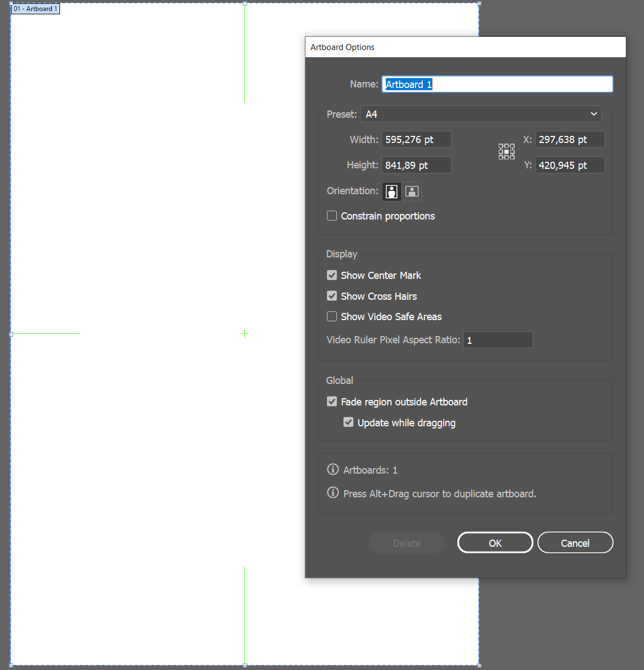Uncheck Show Center Mark
The image size is (644, 670).
click(x=332, y=275)
